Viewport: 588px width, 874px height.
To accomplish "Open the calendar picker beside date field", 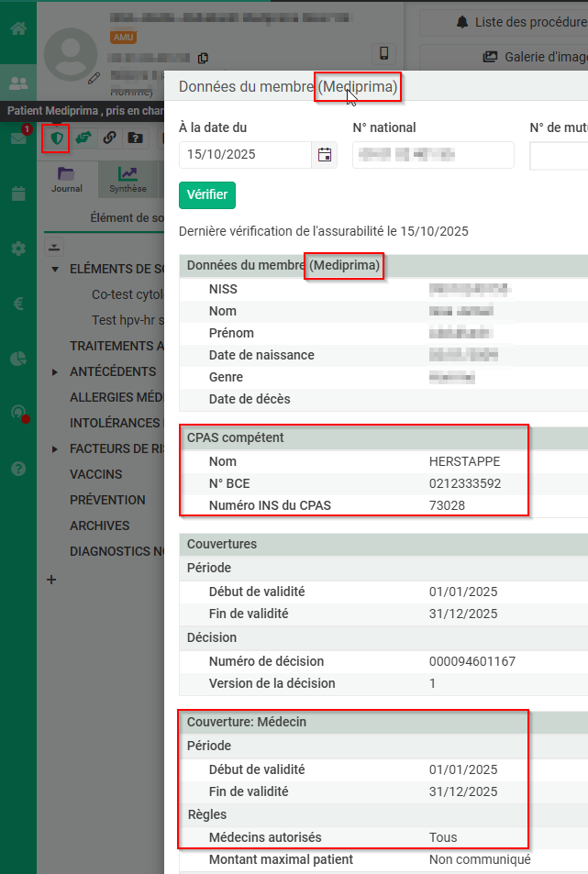I will [x=324, y=155].
